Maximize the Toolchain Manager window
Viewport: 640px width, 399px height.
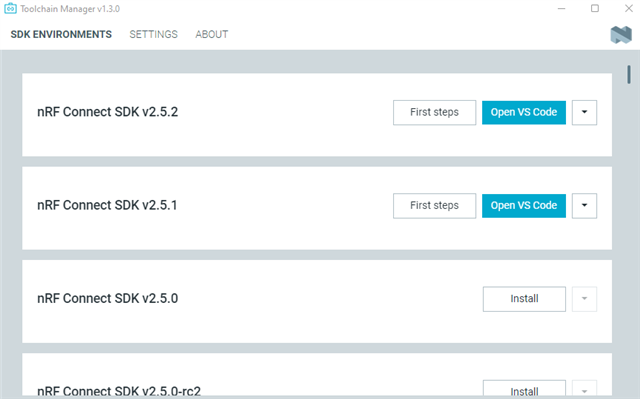click(595, 9)
